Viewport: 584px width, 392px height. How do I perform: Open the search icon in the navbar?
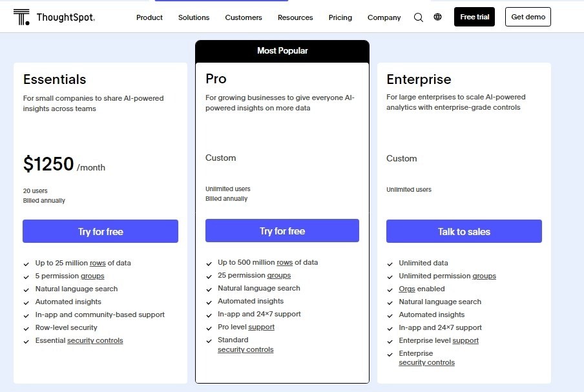[x=418, y=17]
